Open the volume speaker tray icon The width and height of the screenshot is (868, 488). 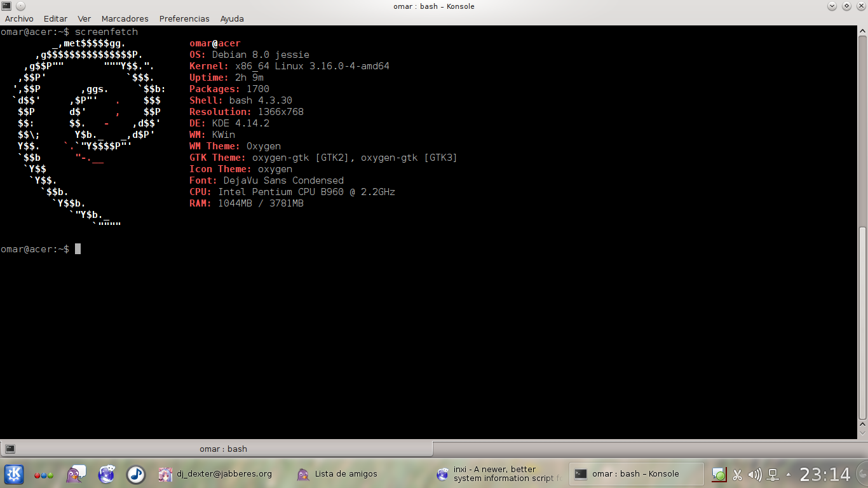(755, 474)
